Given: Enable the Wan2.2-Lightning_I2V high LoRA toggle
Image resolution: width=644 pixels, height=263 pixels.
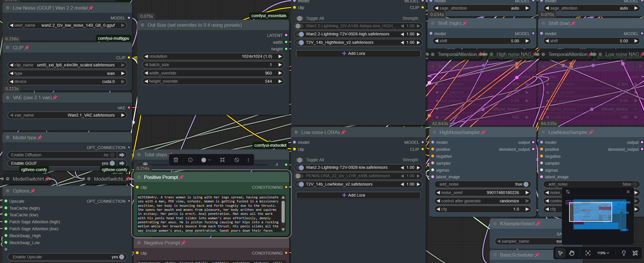Looking at the screenshot, I should click(299, 26).
